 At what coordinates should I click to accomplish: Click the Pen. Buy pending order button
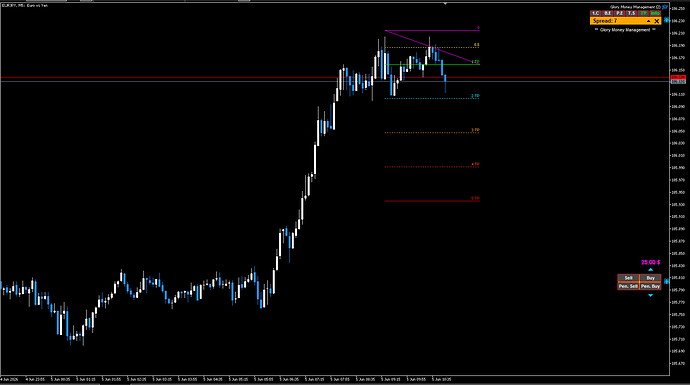650,286
